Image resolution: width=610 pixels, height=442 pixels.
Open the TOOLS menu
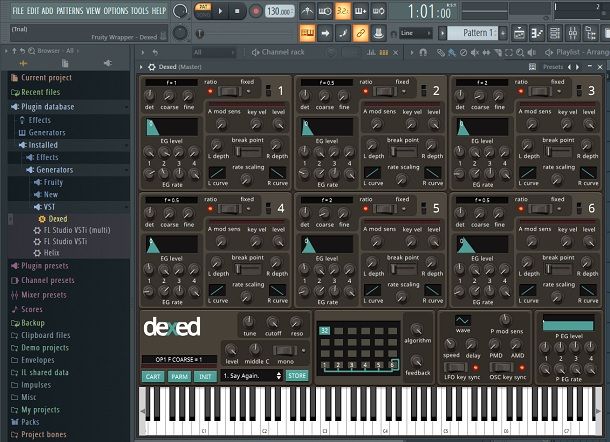[139, 11]
